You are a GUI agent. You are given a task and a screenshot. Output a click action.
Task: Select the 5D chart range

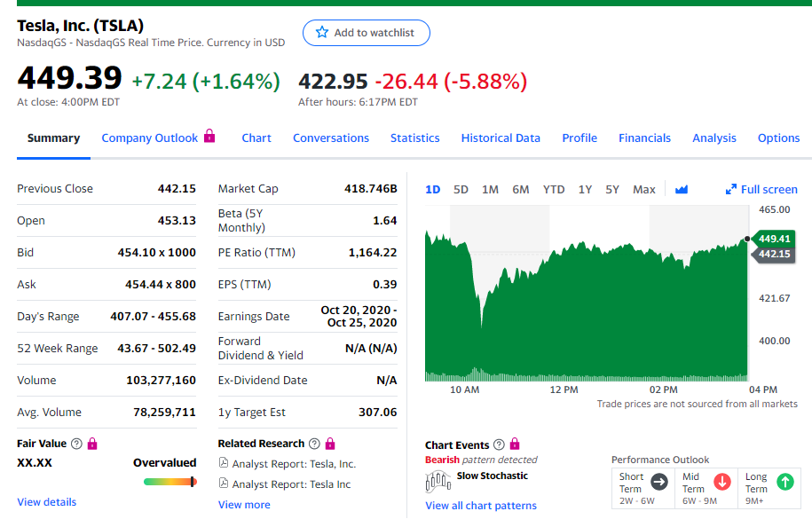tap(461, 189)
